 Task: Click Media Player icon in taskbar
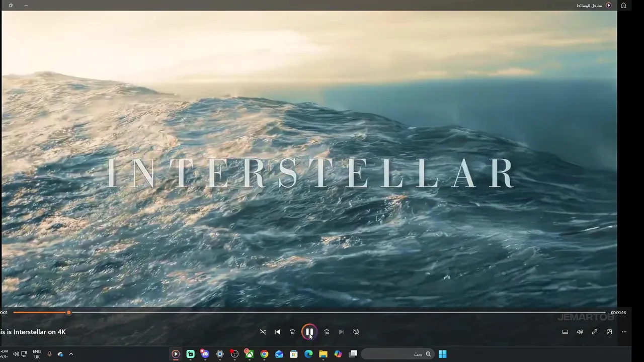pyautogui.click(x=176, y=354)
